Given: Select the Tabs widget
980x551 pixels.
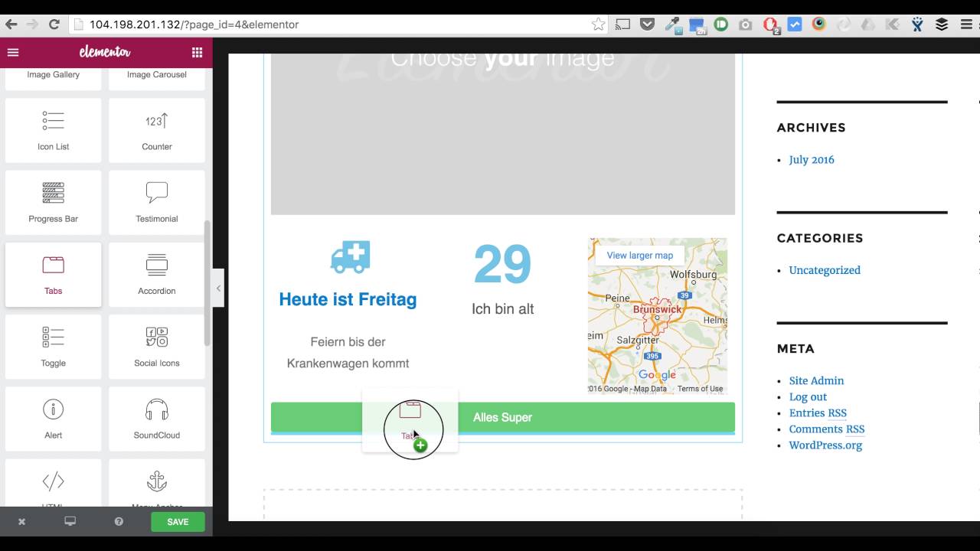Looking at the screenshot, I should click(x=54, y=275).
